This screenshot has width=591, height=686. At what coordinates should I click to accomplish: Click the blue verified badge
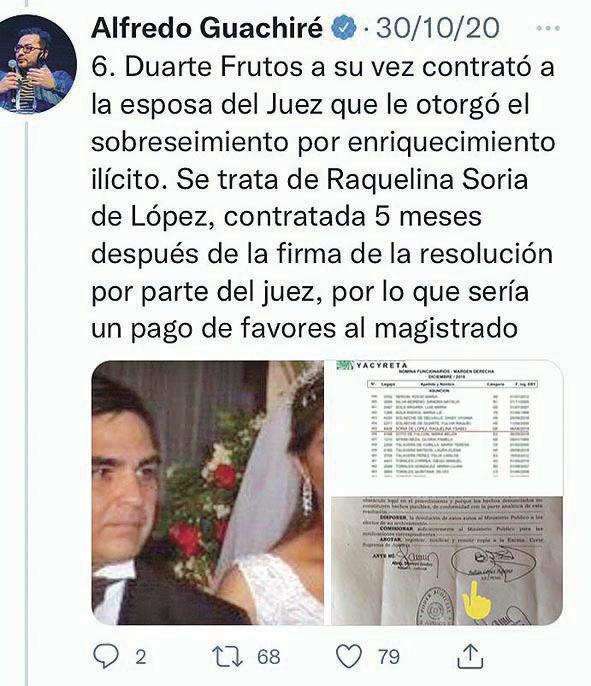[x=346, y=27]
